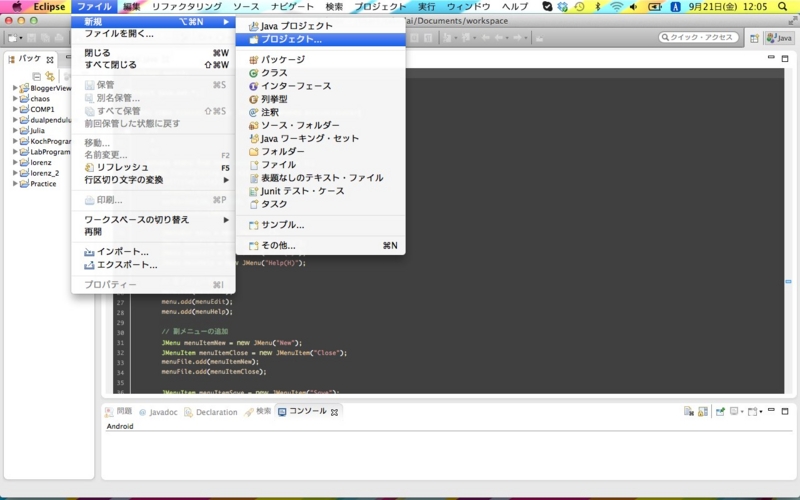The width and height of the screenshot is (800, 500).
Task: Open the リファクタリング menu
Action: (187, 7)
